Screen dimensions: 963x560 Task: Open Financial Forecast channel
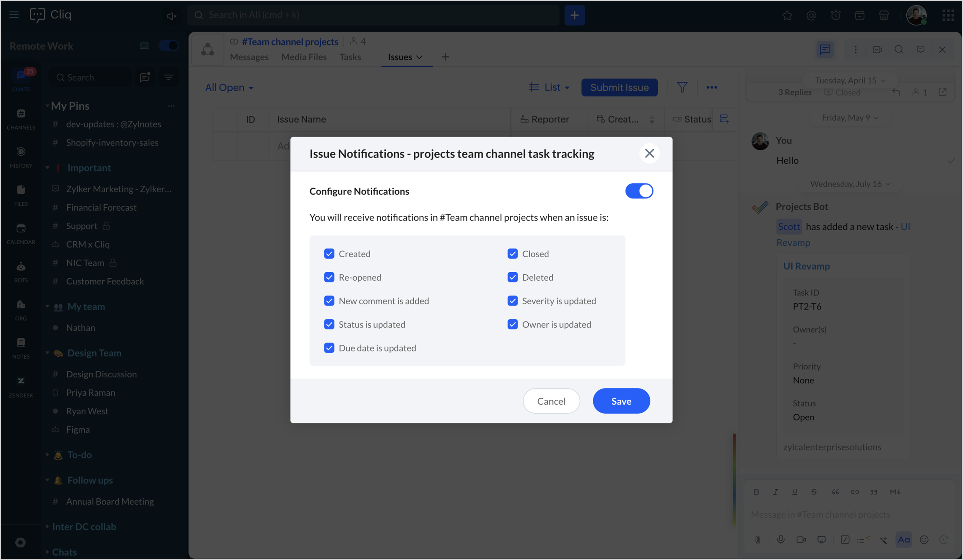pyautogui.click(x=101, y=207)
